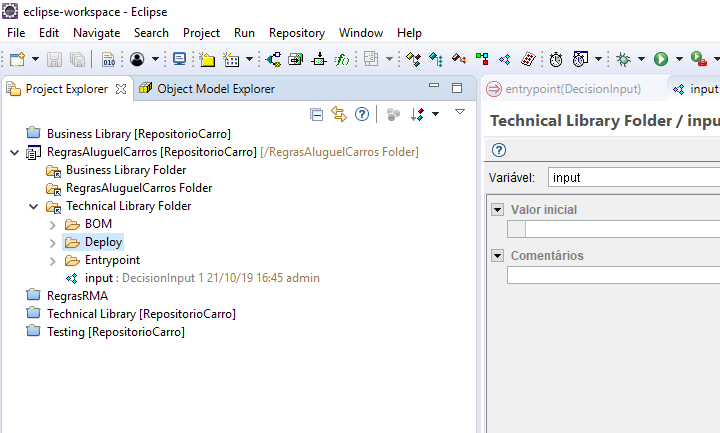The height and width of the screenshot is (433, 720).
Task: Click the grayed three-circles icon in Project Explorer
Action: [393, 114]
